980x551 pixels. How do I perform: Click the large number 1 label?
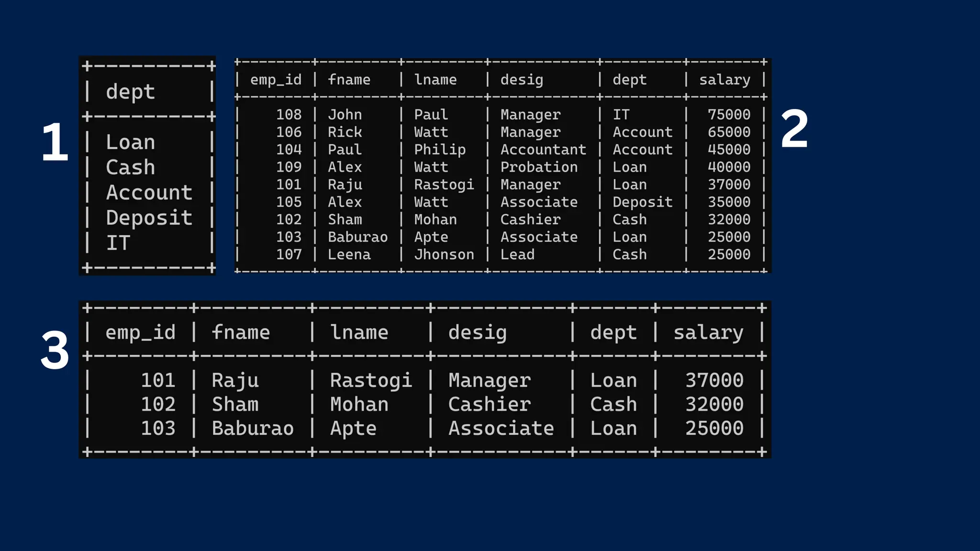coord(55,142)
